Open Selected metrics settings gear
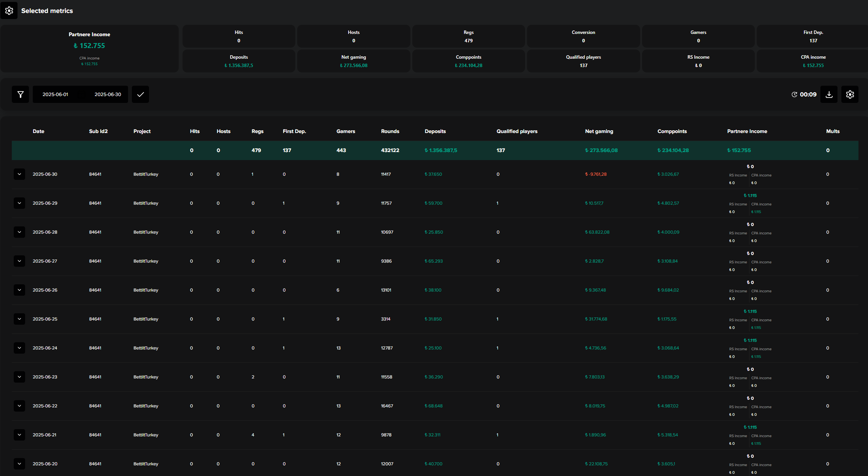Image resolution: width=868 pixels, height=476 pixels. (x=9, y=11)
